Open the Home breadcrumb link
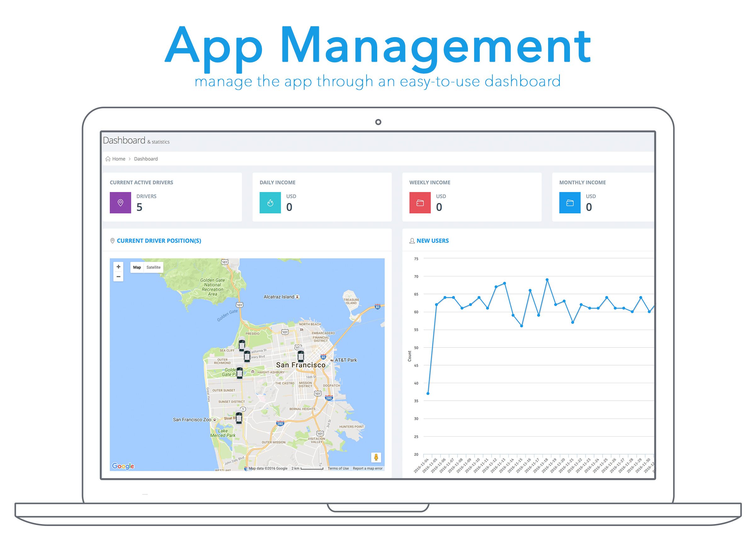 pyautogui.click(x=119, y=159)
